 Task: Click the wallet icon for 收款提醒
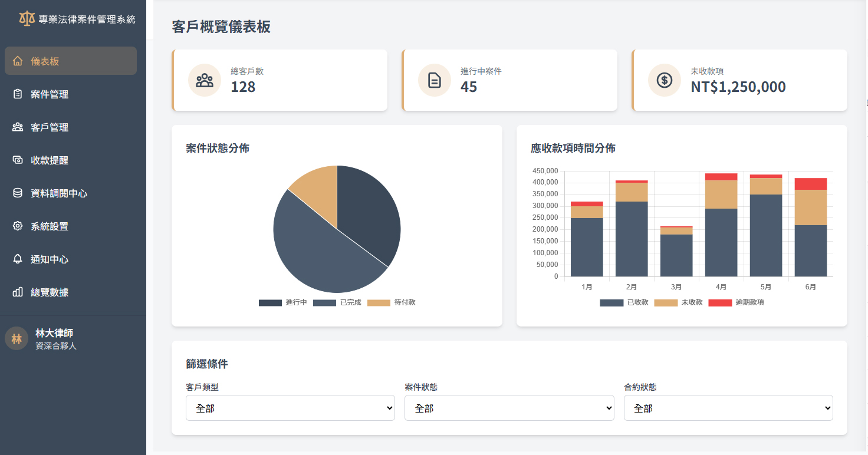18,160
